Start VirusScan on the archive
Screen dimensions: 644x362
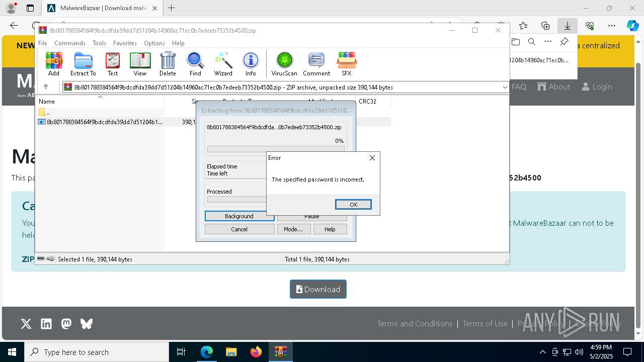[x=284, y=64]
